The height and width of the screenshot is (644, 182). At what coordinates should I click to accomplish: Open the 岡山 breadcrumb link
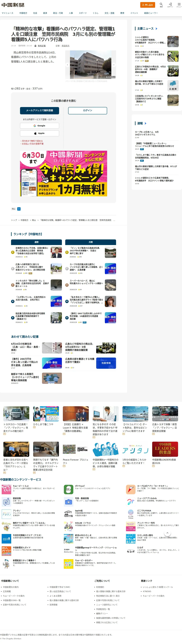tap(34, 220)
